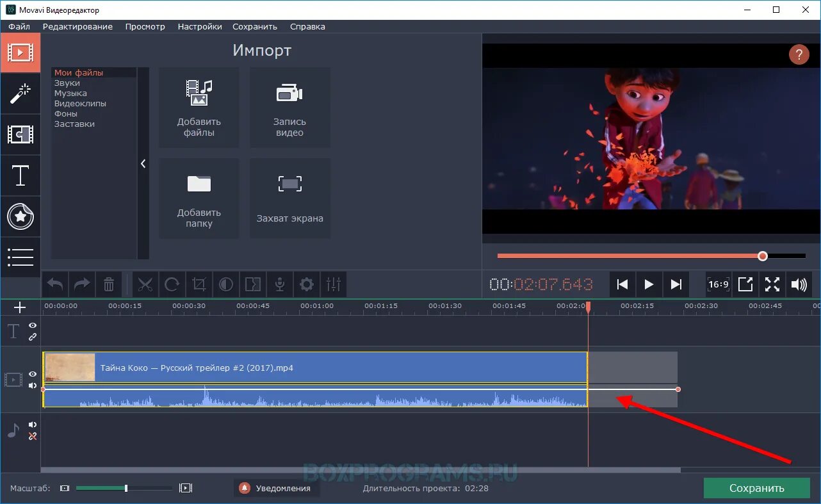
Task: Click the audio volume line endpoint
Action: [678, 389]
